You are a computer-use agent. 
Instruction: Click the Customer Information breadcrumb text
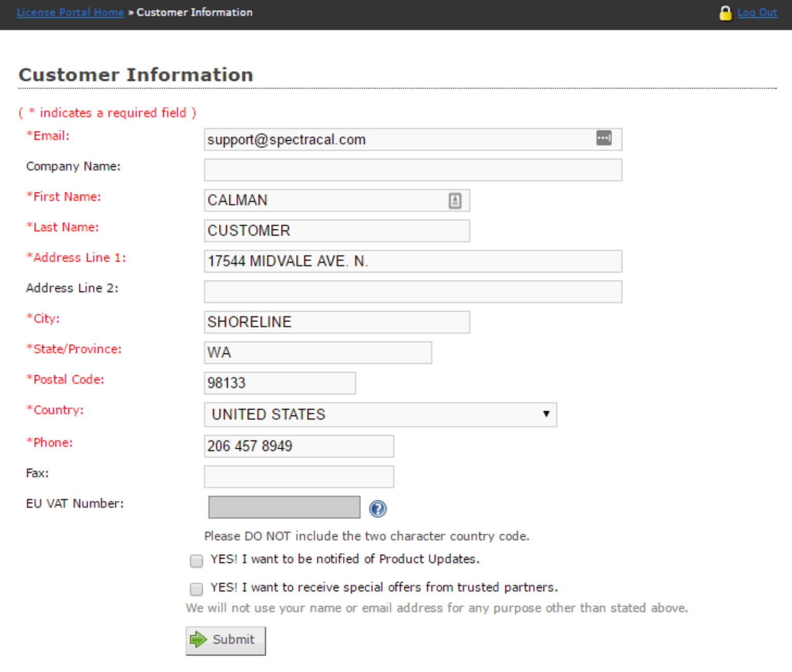coord(194,12)
